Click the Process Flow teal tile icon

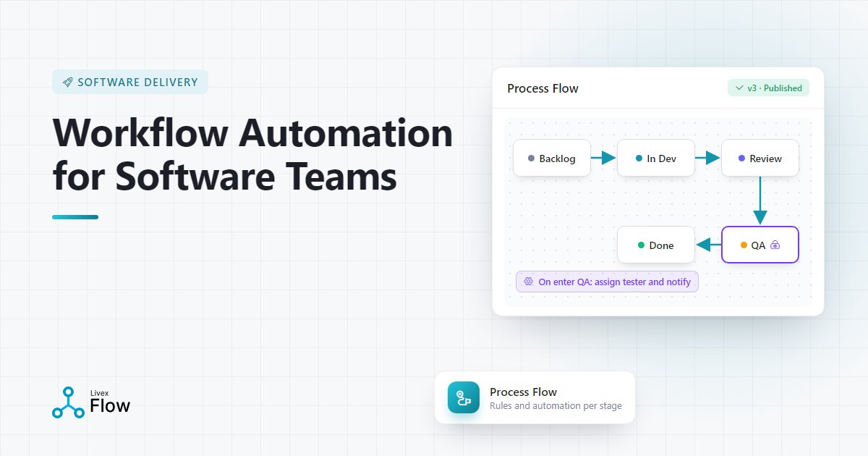pyautogui.click(x=464, y=397)
